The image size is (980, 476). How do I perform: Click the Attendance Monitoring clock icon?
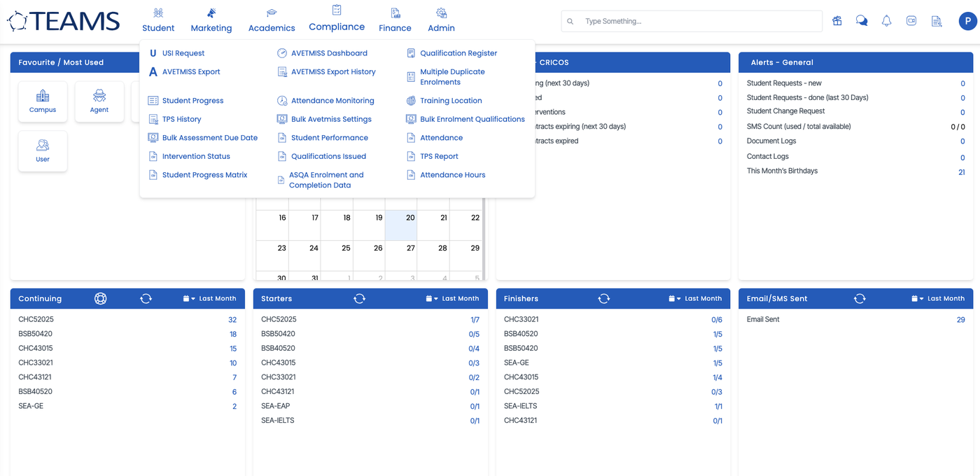click(282, 101)
